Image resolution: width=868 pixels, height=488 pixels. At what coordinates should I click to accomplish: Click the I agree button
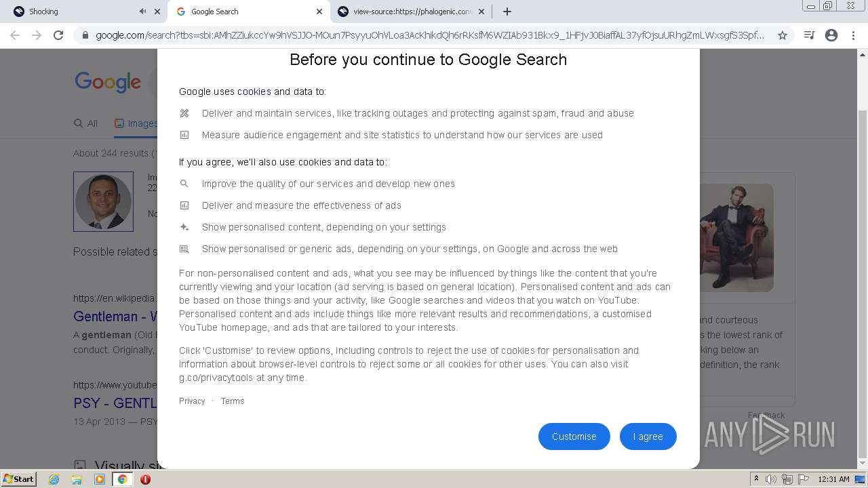click(648, 436)
